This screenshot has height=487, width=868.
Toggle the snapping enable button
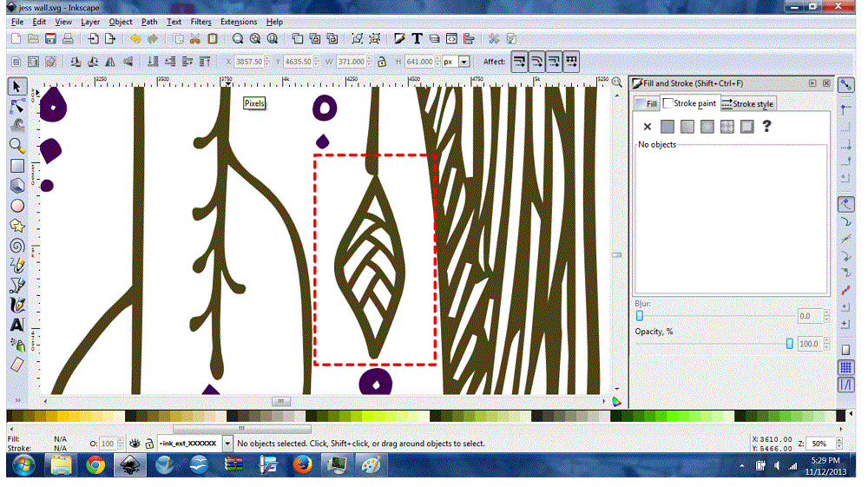pos(845,86)
